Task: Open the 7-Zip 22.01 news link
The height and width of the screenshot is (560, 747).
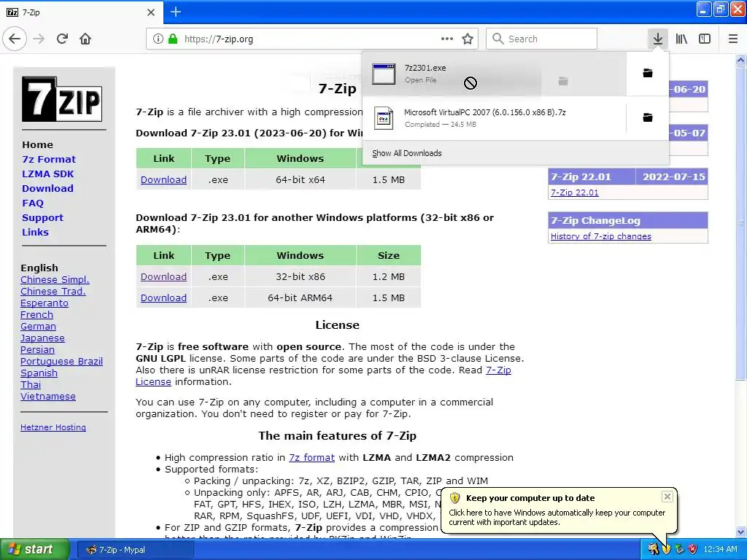Action: (x=575, y=192)
